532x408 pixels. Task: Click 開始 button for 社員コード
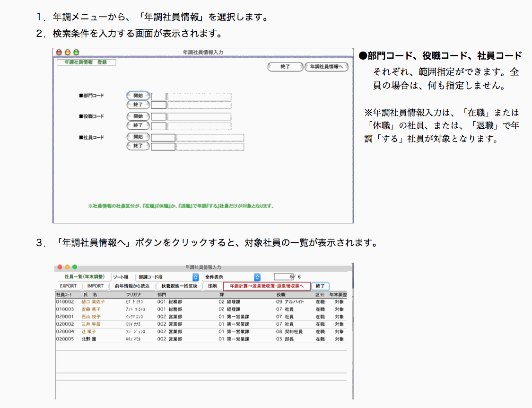pyautogui.click(x=138, y=137)
